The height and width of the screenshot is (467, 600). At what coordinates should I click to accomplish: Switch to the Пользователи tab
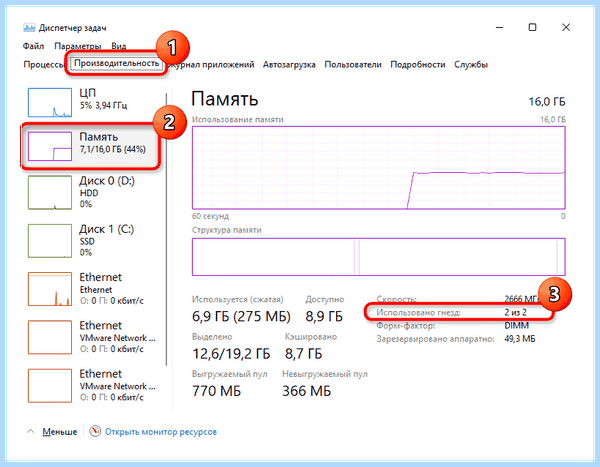coord(353,65)
